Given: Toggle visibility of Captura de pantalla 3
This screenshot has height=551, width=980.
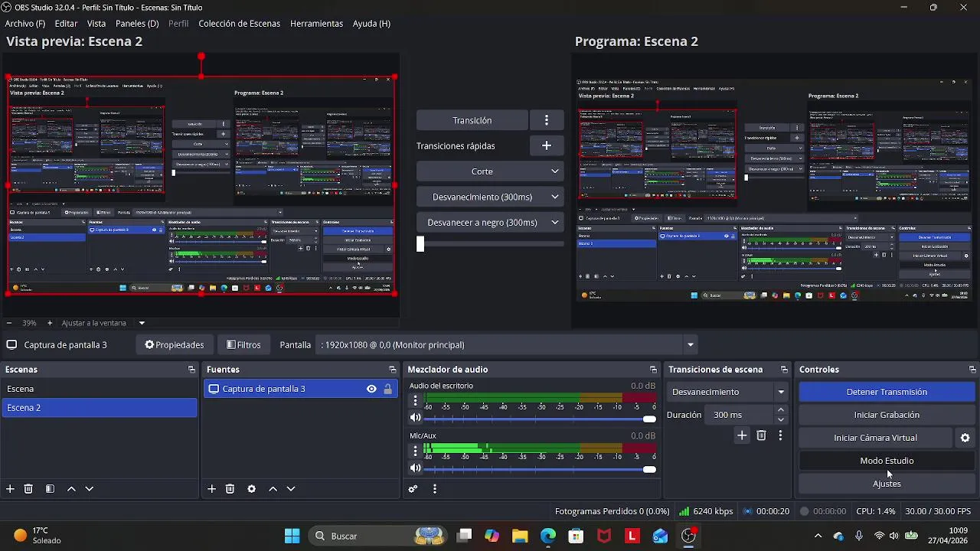Looking at the screenshot, I should pyautogui.click(x=371, y=389).
